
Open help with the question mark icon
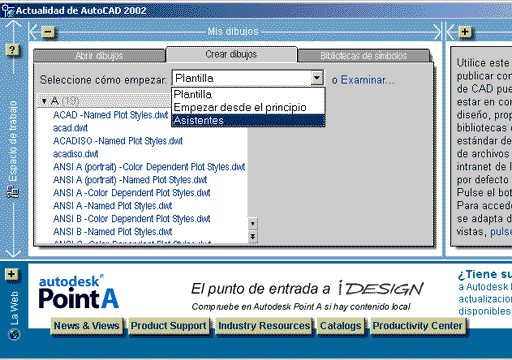(12, 50)
